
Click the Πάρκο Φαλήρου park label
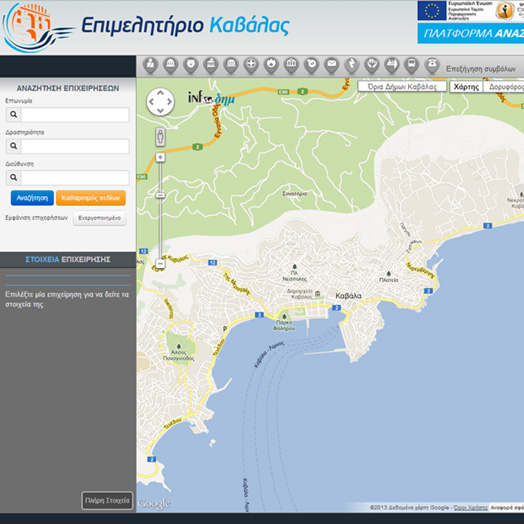(284, 325)
